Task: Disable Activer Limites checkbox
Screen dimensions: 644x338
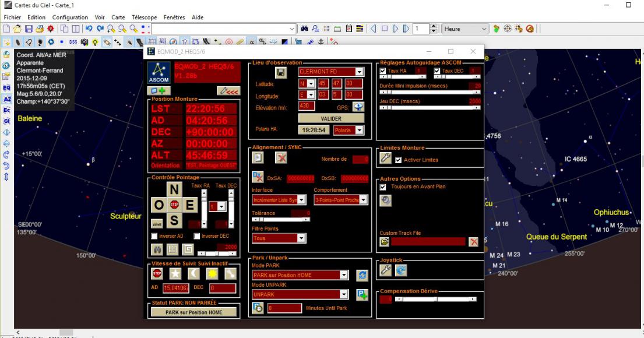Action: pos(398,160)
